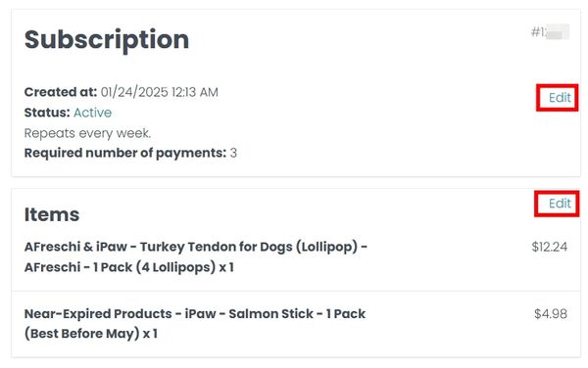Click the payment count value 3
Image resolution: width=588 pixels, height=368 pixels.
[233, 153]
